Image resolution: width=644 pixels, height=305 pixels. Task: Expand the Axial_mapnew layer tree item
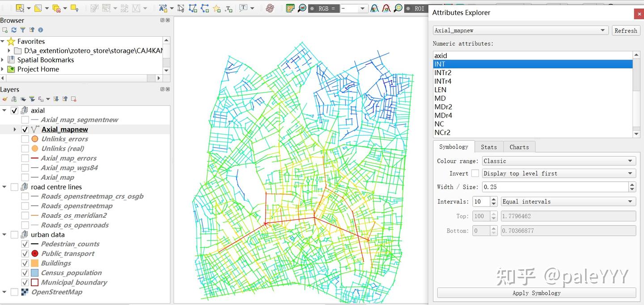[15, 129]
